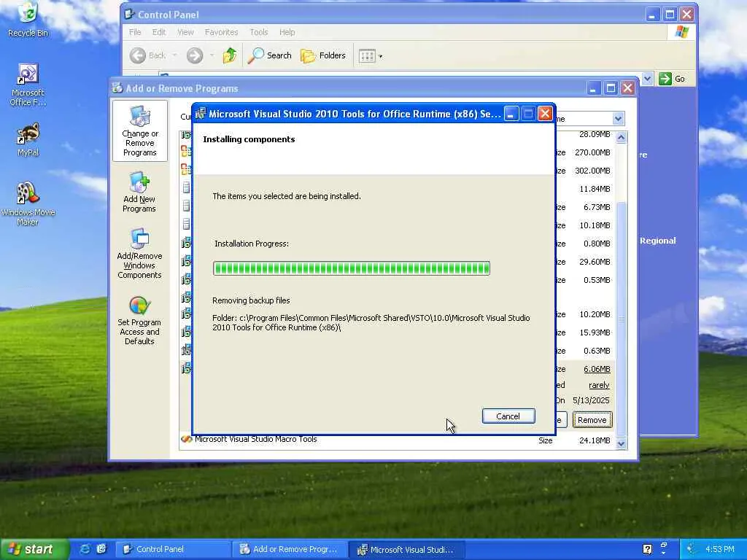The height and width of the screenshot is (560, 747).
Task: Open Forward history dropdown arrow
Action: coord(212,55)
